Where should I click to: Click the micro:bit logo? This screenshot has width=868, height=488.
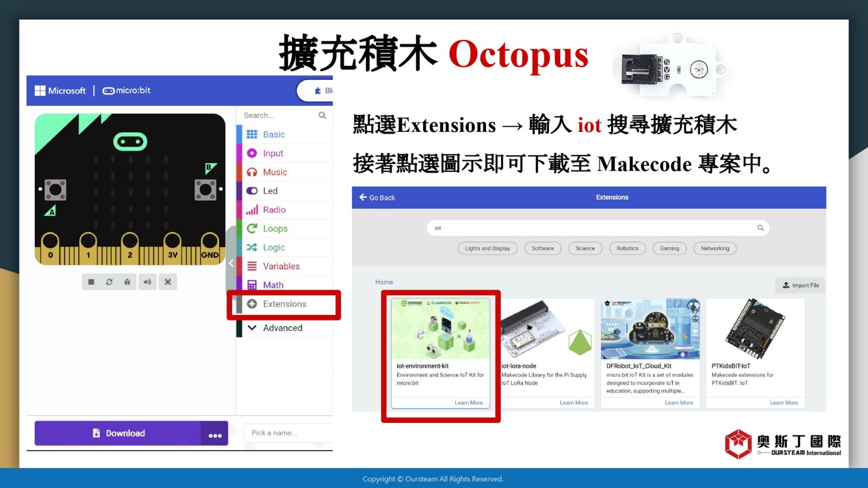click(126, 91)
